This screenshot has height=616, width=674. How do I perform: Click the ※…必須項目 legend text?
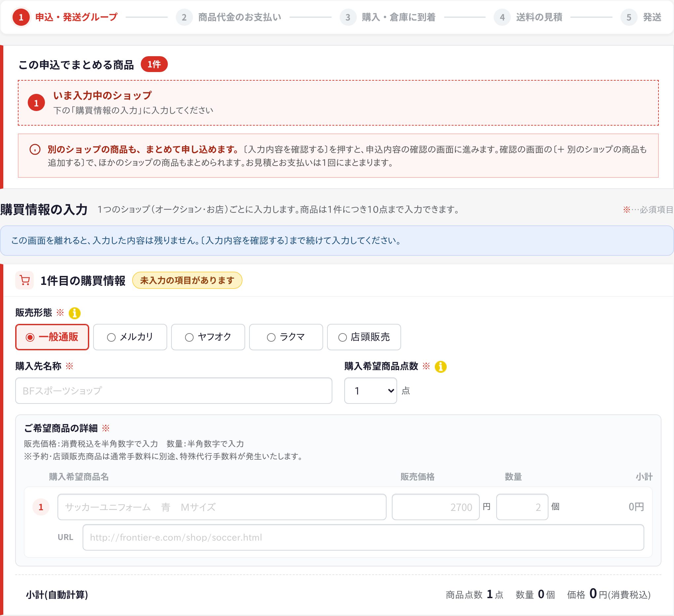(648, 210)
